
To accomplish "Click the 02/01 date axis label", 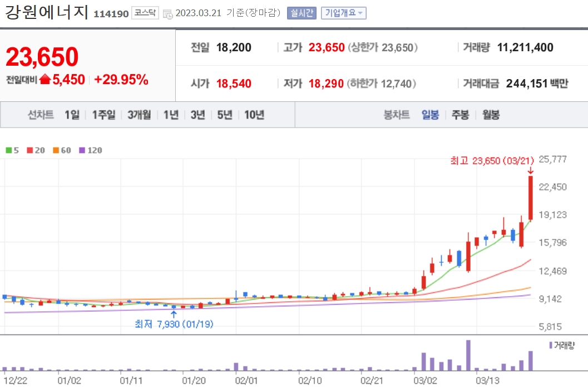I will pos(246,381).
